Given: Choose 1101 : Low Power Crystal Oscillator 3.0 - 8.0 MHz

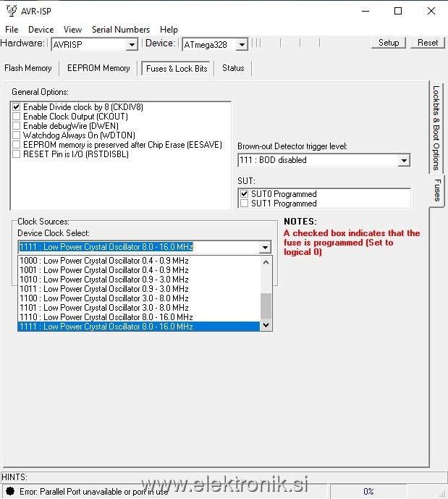Looking at the screenshot, I should (x=139, y=308).
